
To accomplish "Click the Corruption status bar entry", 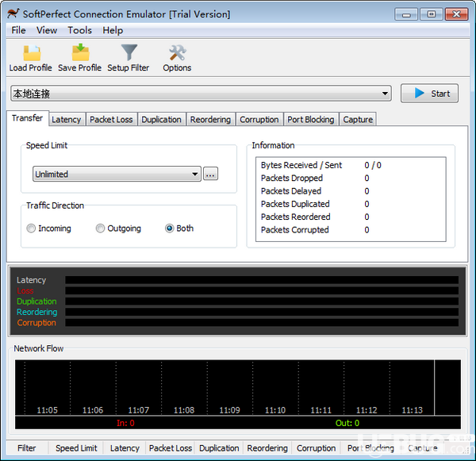I will (316, 448).
